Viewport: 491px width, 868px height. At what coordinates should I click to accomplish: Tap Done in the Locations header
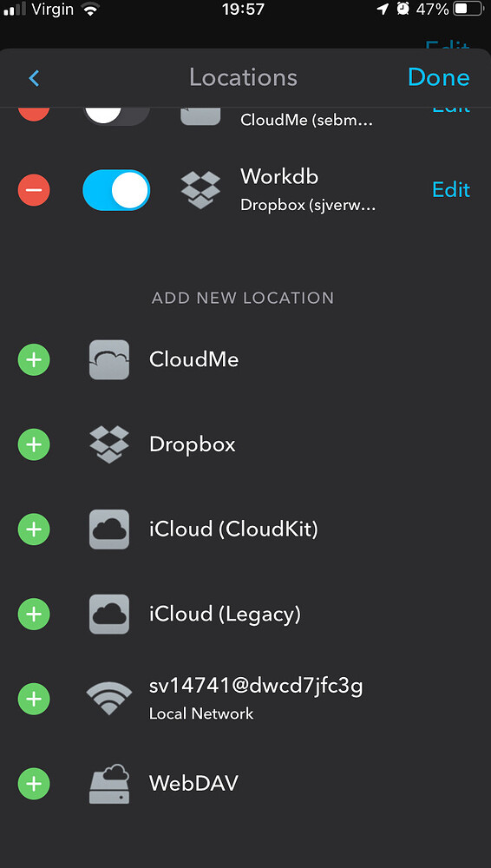point(438,77)
